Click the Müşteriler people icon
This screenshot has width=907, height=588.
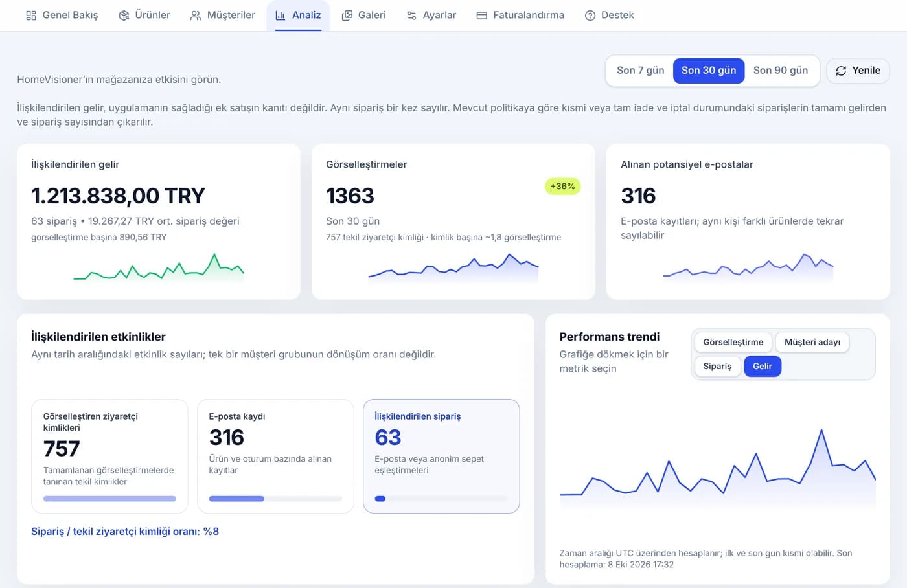click(196, 16)
